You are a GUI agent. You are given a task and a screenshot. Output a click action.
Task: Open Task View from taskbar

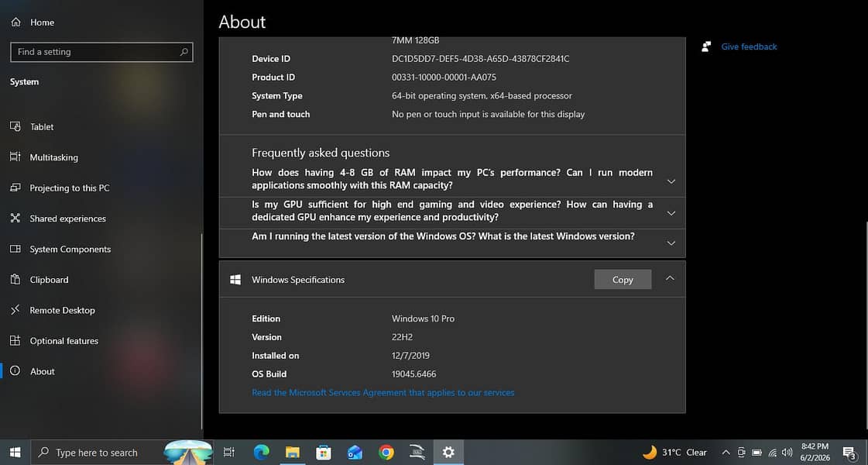pos(228,453)
